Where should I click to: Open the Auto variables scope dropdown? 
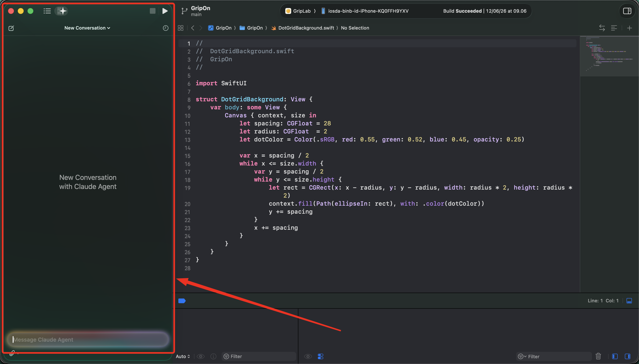point(183,356)
